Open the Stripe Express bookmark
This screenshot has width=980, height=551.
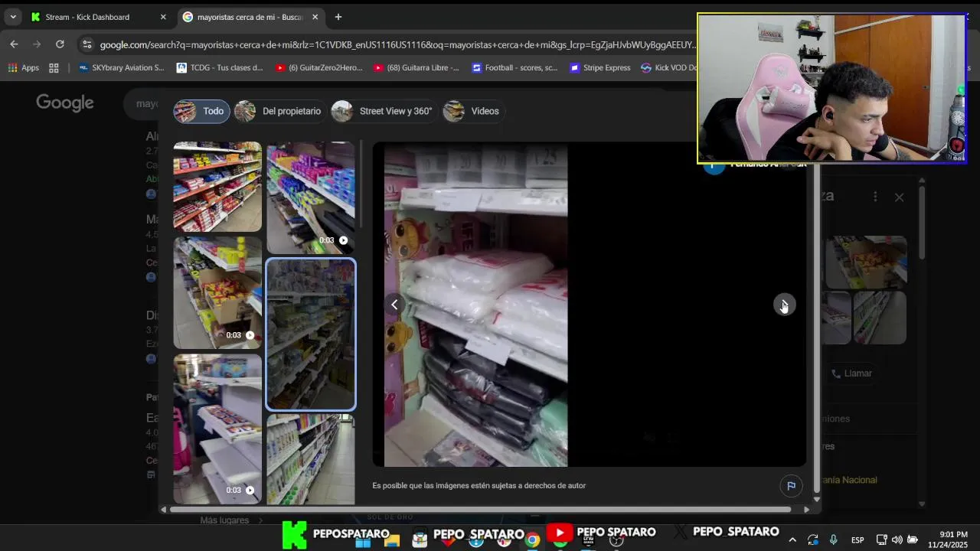(x=600, y=67)
